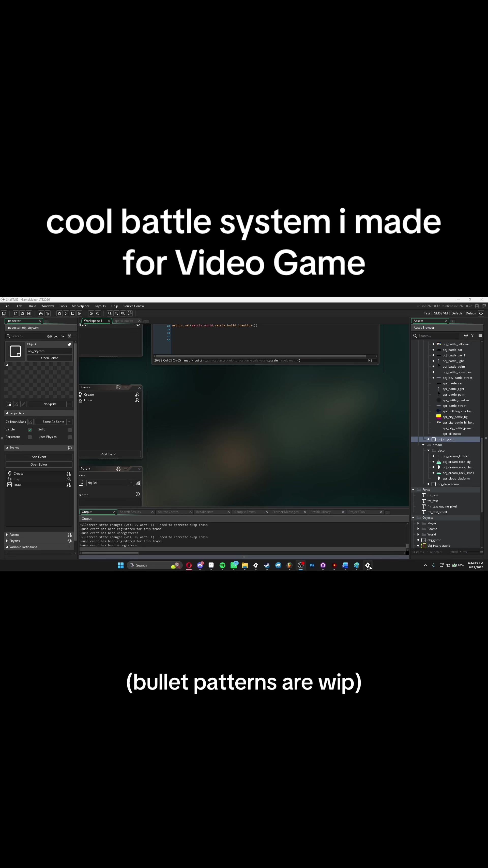Toggle the Visible checkbox
The image size is (488, 868).
click(30, 430)
